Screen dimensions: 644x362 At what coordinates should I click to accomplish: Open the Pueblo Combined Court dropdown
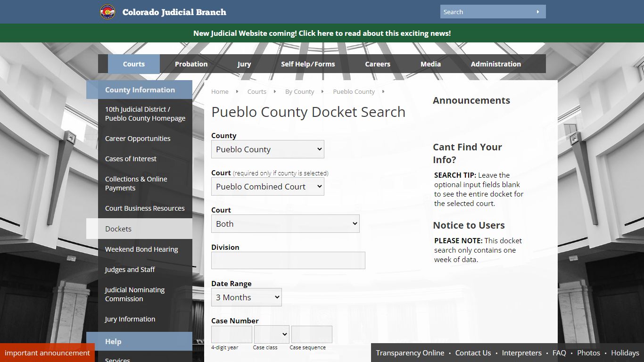coord(267,186)
